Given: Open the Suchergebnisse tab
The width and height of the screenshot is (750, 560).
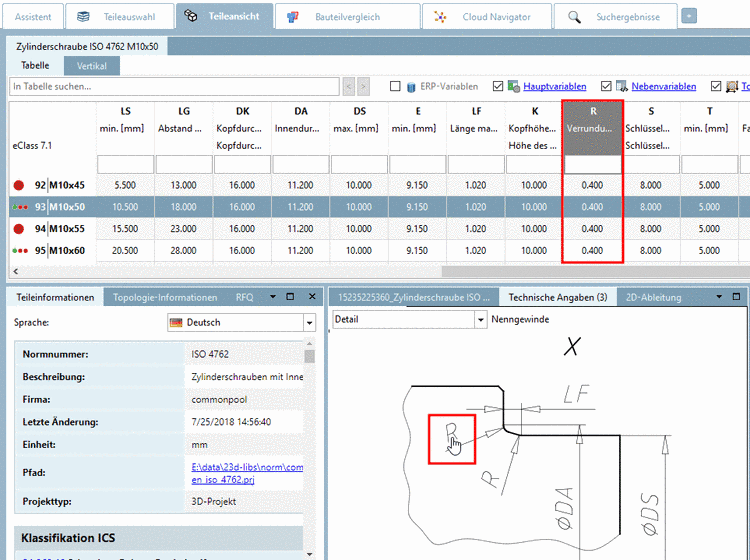Looking at the screenshot, I should point(615,17).
